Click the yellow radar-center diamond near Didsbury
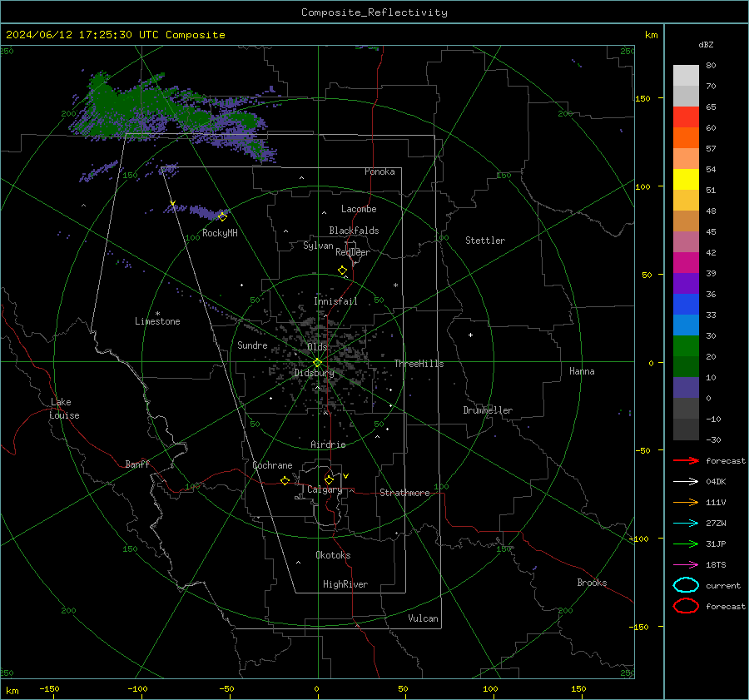This screenshot has height=700, width=749. tap(317, 363)
